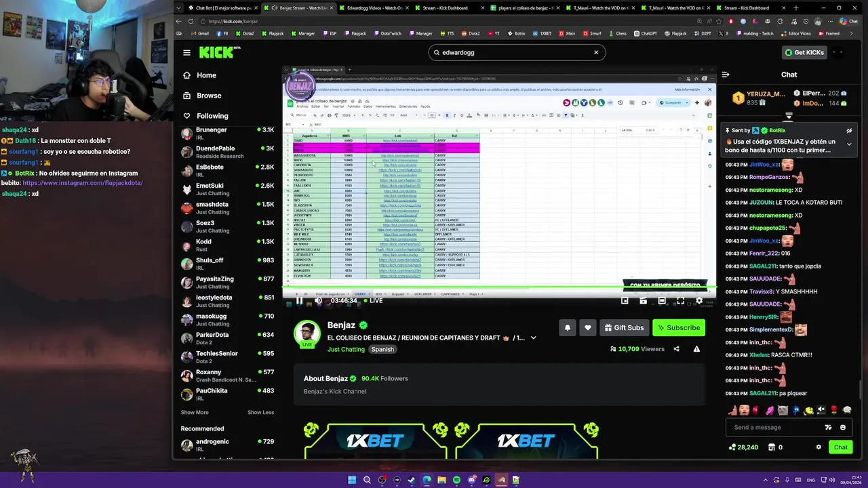The width and height of the screenshot is (868, 488).
Task: Pick the muted-speaker quick emote
Action: click(821, 410)
